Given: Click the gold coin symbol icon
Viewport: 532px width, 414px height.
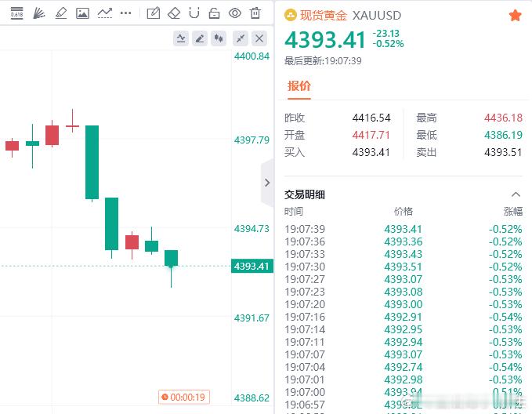Looking at the screenshot, I should click(291, 15).
